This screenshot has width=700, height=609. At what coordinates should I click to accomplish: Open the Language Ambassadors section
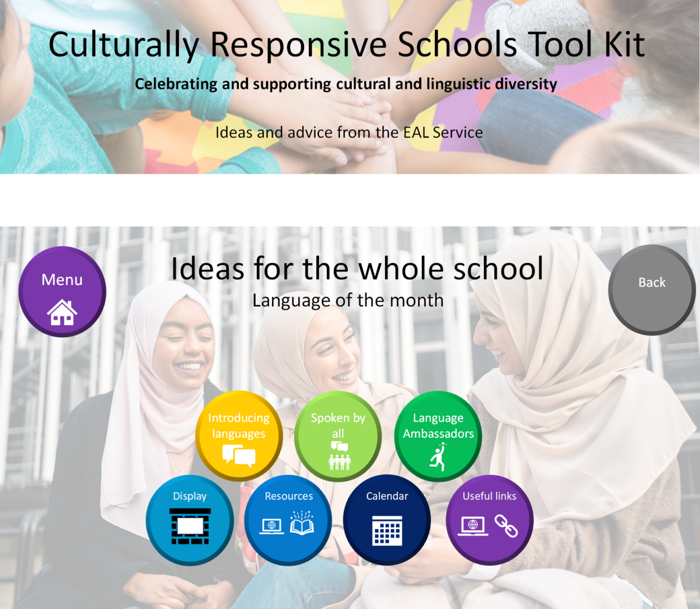(438, 436)
